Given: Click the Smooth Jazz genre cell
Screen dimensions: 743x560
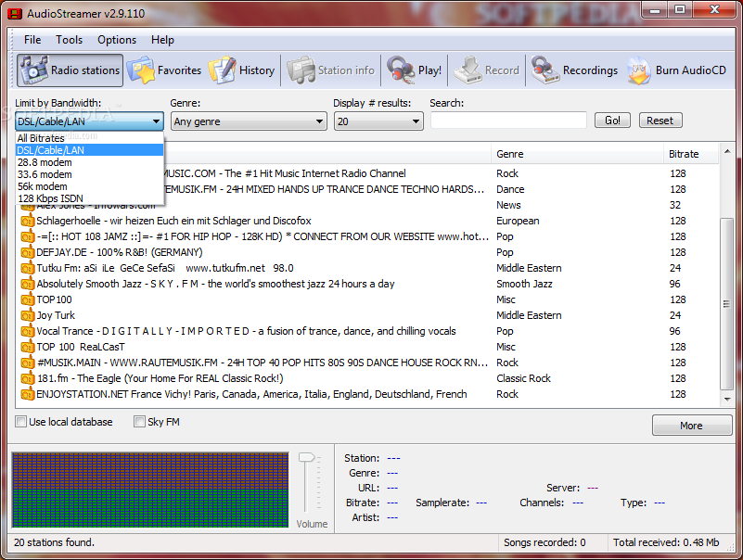Looking at the screenshot, I should (524, 284).
